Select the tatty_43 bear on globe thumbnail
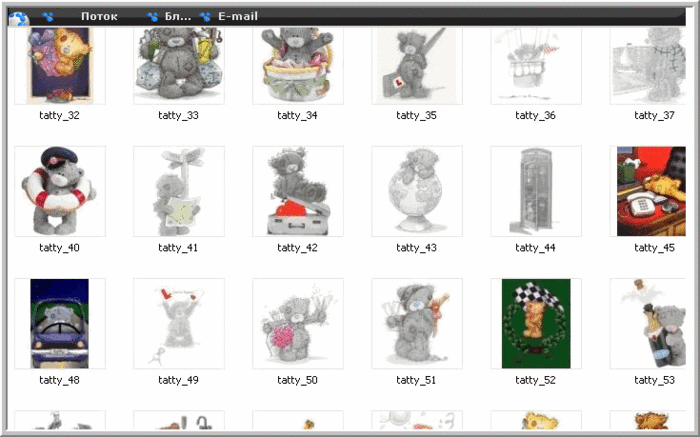The image size is (700, 437). tap(417, 191)
